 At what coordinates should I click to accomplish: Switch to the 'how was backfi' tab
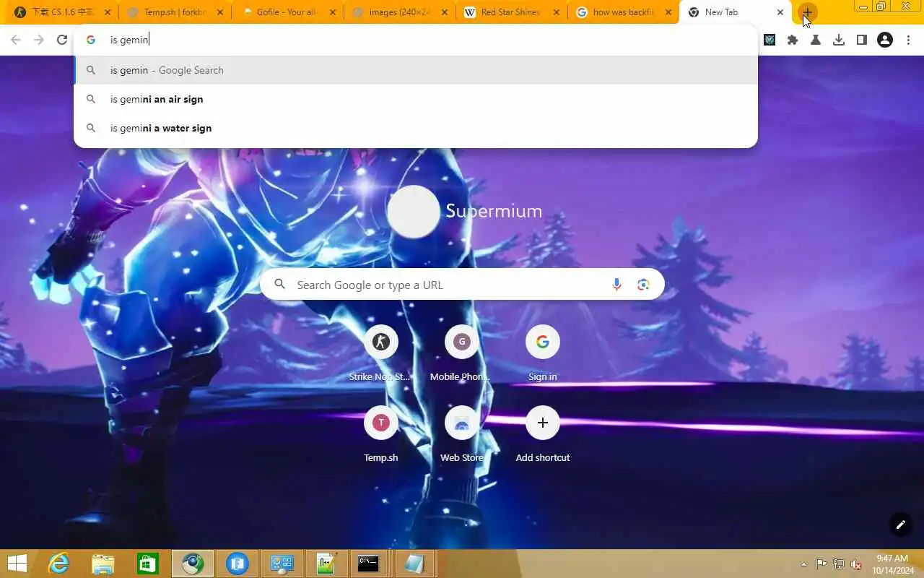click(622, 12)
